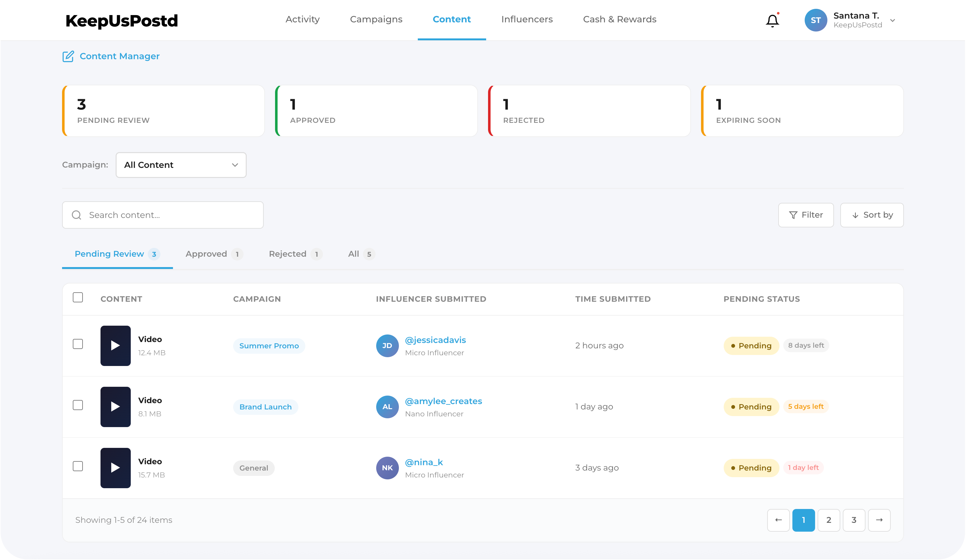Open the Sort by dropdown

pos(872,215)
